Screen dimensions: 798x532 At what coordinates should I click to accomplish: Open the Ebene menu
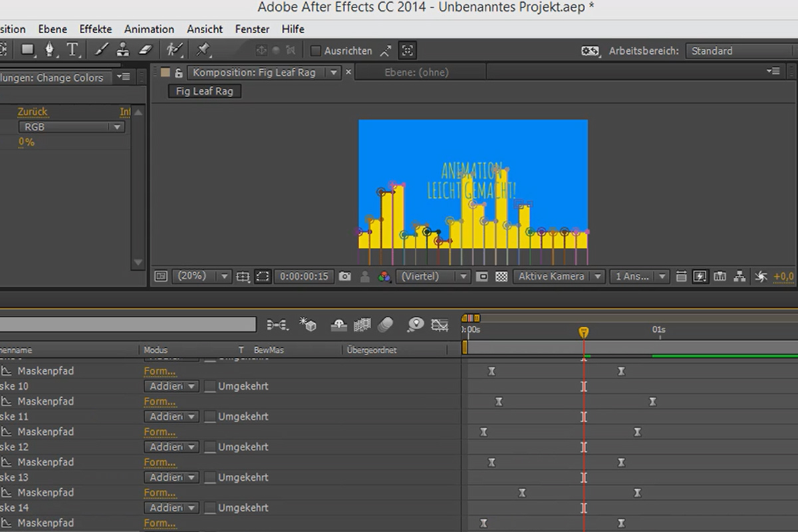pyautogui.click(x=53, y=29)
